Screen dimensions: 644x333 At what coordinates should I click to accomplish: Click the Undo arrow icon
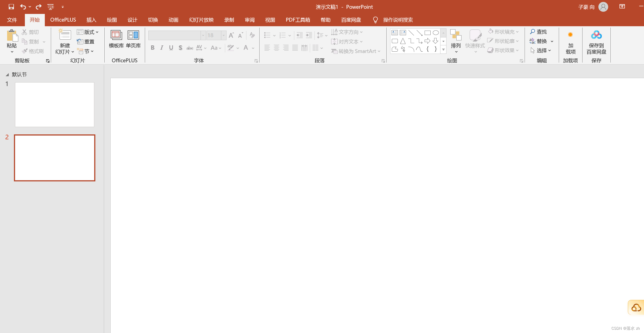pyautogui.click(x=23, y=7)
